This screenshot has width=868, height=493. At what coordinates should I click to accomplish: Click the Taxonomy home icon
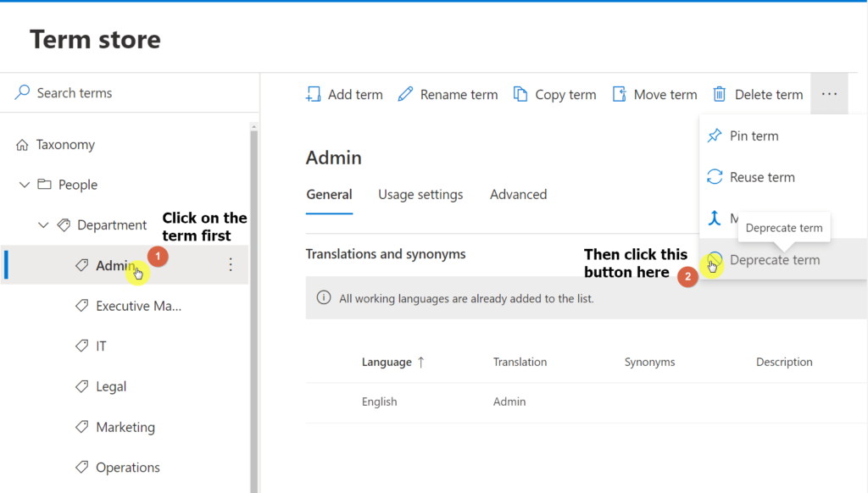click(22, 145)
